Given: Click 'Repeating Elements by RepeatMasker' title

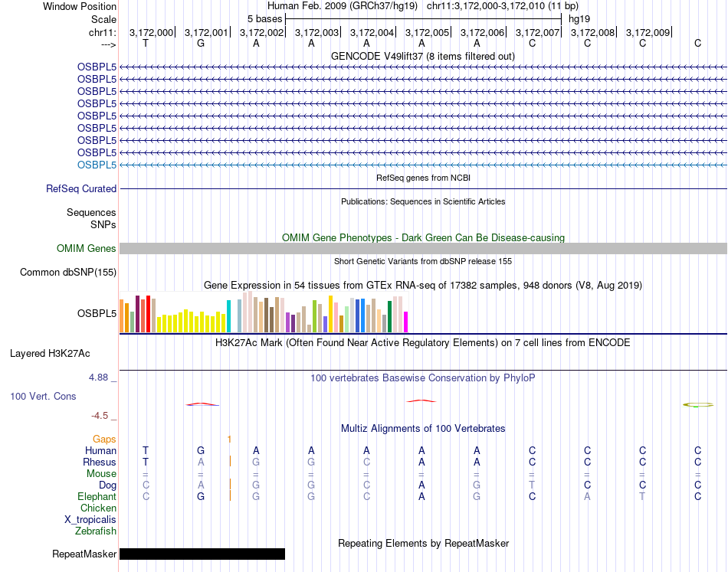Looking at the screenshot, I should 423,543.
